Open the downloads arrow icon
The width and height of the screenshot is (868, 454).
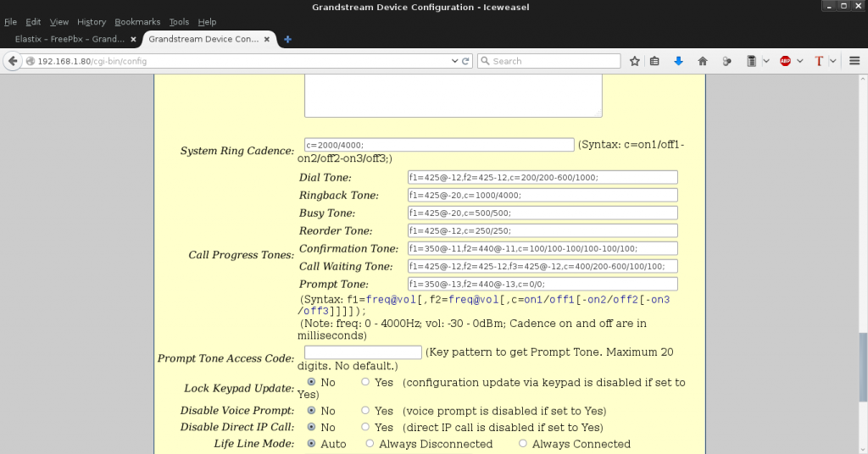pyautogui.click(x=678, y=61)
